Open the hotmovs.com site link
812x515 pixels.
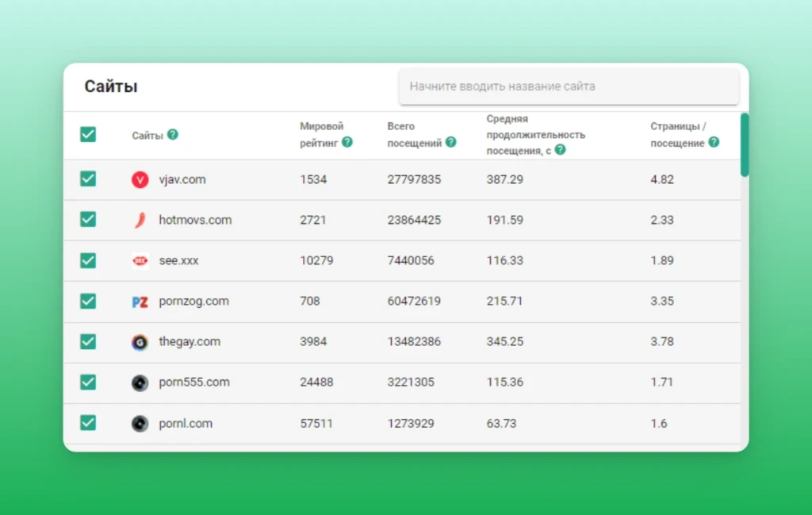(x=195, y=220)
